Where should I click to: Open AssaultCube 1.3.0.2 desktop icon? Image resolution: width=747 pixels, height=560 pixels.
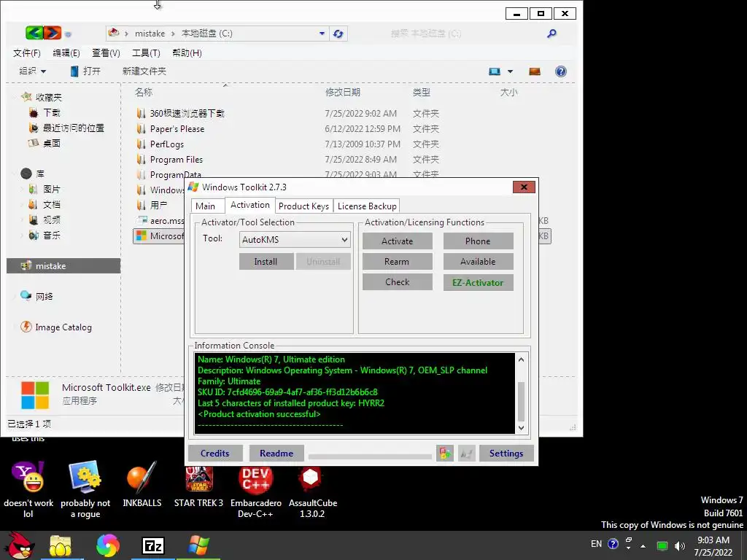(x=312, y=492)
